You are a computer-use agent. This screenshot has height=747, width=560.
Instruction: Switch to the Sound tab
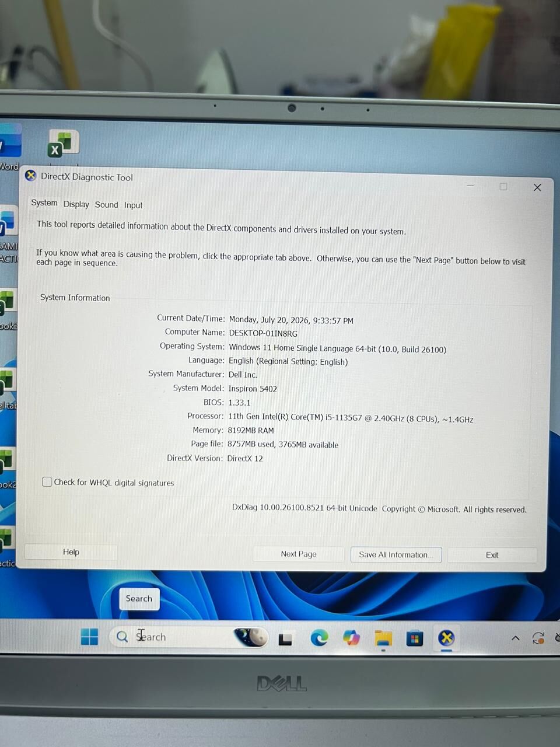coord(106,205)
